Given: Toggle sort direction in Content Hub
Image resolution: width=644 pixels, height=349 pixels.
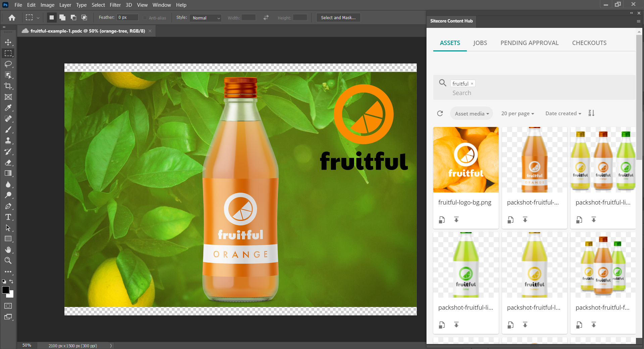Looking at the screenshot, I should click(x=591, y=113).
